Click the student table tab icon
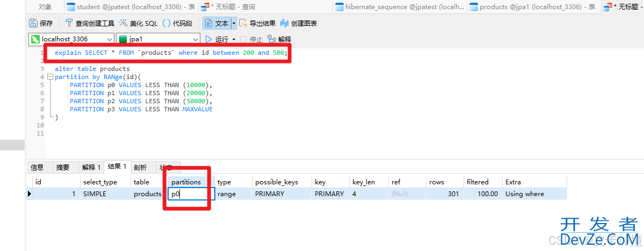 [71, 6]
